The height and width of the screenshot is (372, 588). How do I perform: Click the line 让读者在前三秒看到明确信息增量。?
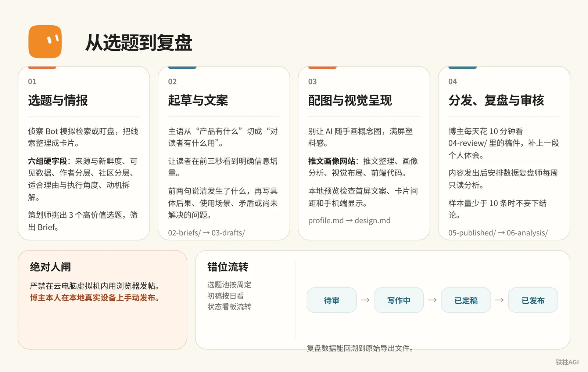click(x=223, y=167)
